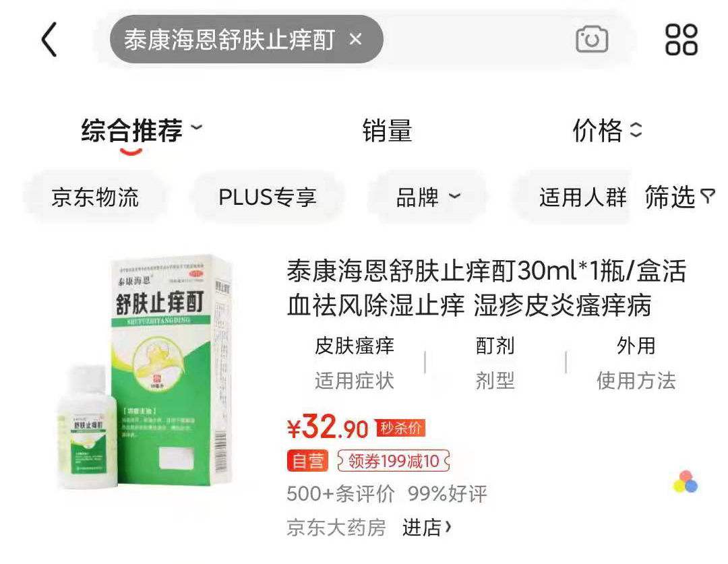Remove the 泰康海恩舒肤止痒酊 search tag

point(356,40)
